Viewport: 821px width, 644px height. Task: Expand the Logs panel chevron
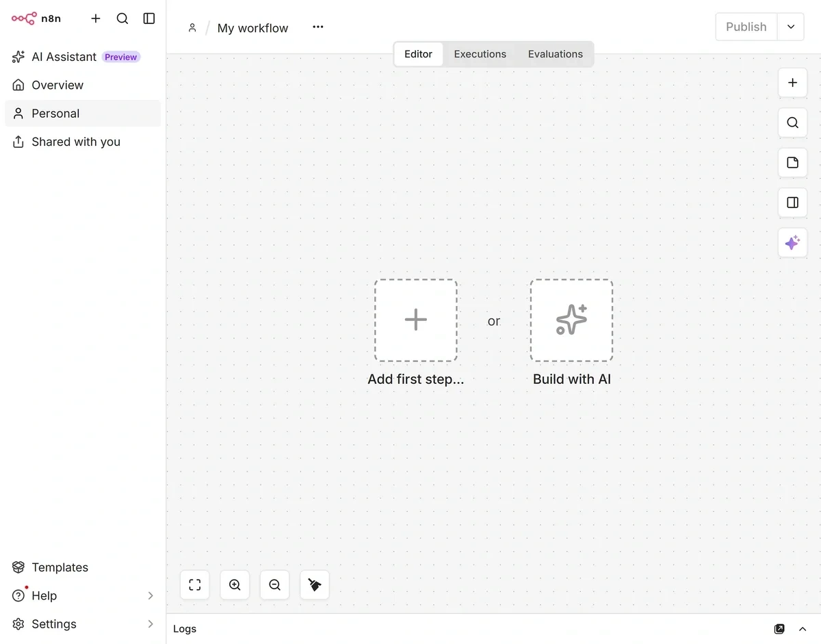pos(803,629)
